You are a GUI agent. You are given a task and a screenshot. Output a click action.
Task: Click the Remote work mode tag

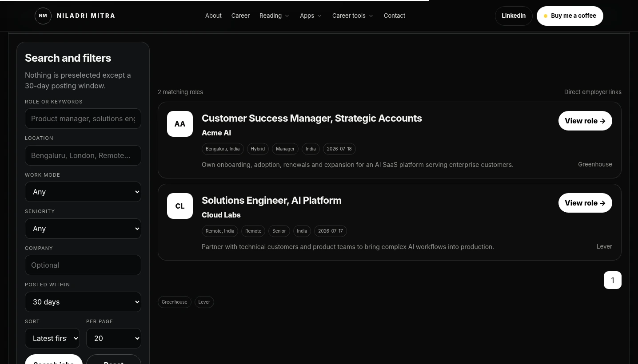253,231
